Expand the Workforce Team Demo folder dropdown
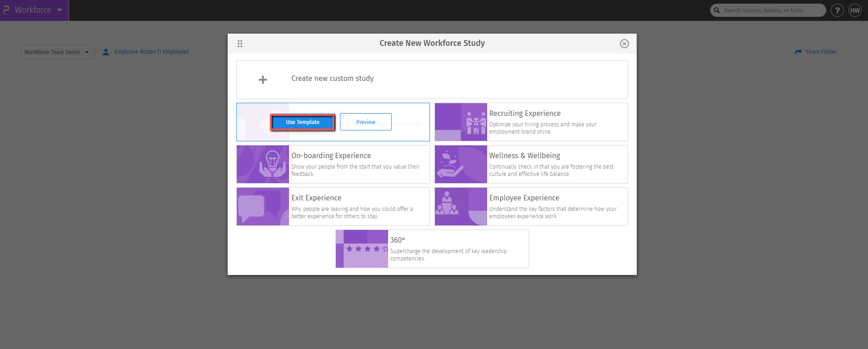The image size is (868, 349). (58, 52)
